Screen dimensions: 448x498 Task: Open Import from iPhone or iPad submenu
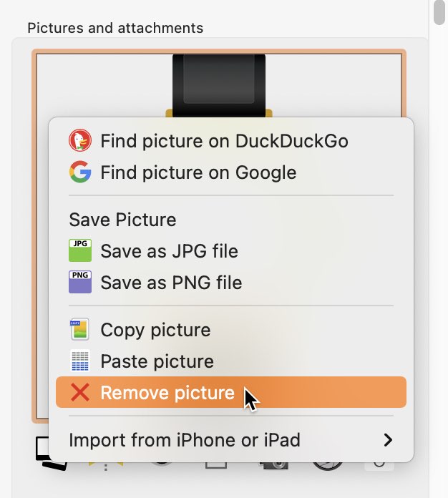tap(231, 440)
